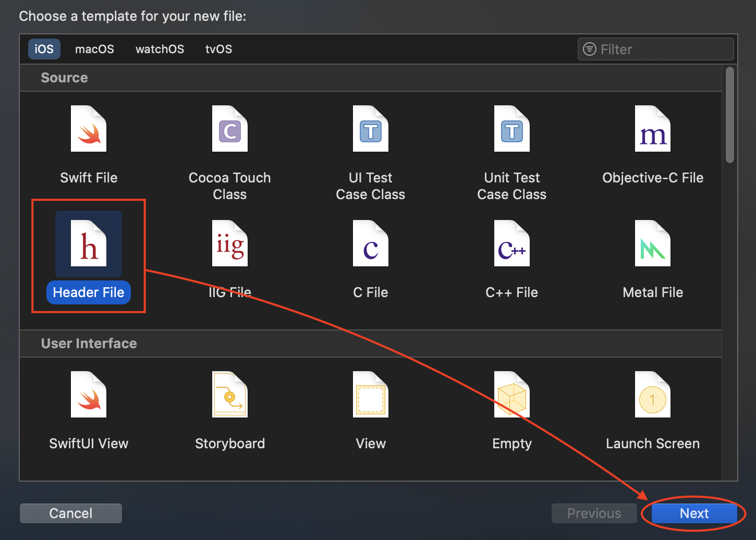
Task: Select the Swift File template icon
Action: [89, 129]
